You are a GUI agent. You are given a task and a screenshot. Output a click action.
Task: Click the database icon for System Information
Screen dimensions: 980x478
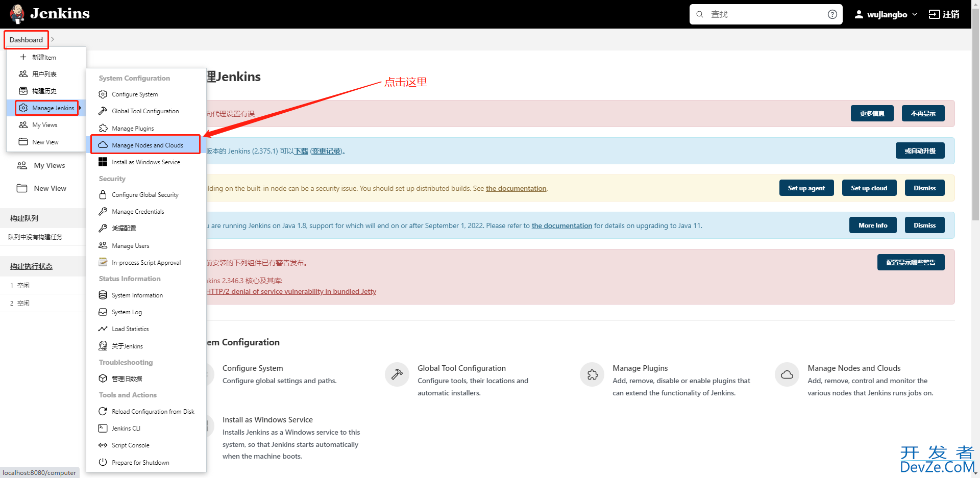click(x=103, y=295)
